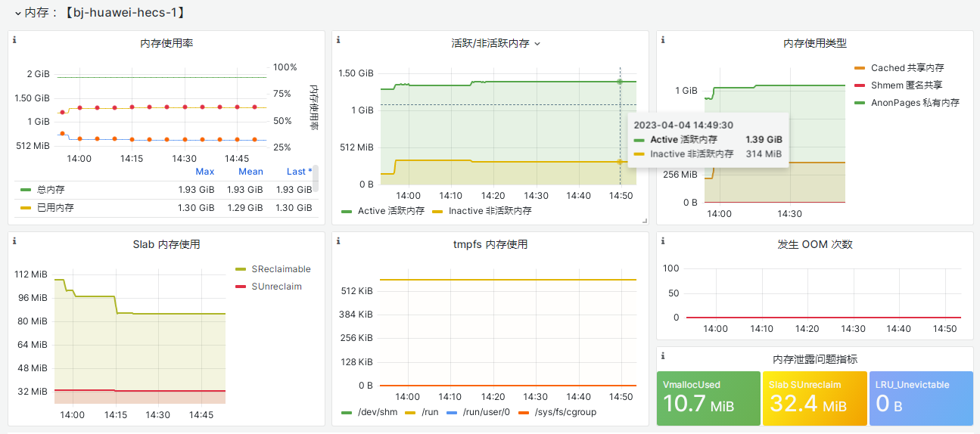Click the info icon on 内存使用类型 panel
This screenshot has width=980, height=434.
(662, 40)
